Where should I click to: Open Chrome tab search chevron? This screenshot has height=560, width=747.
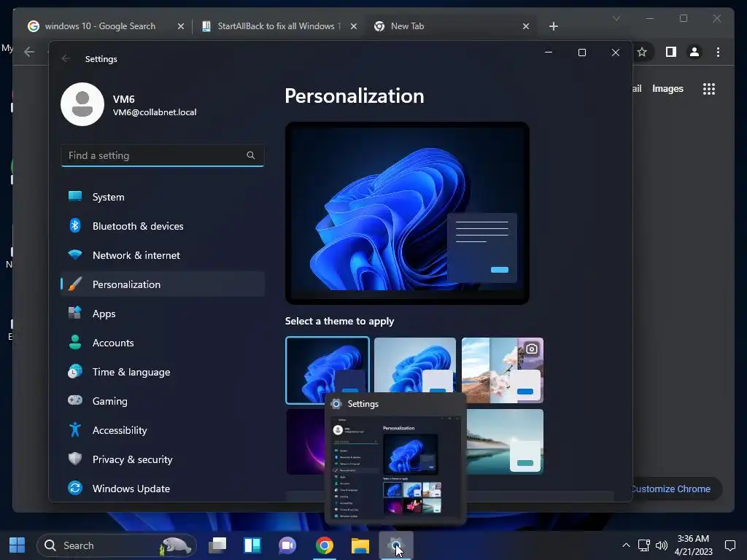pyautogui.click(x=616, y=18)
